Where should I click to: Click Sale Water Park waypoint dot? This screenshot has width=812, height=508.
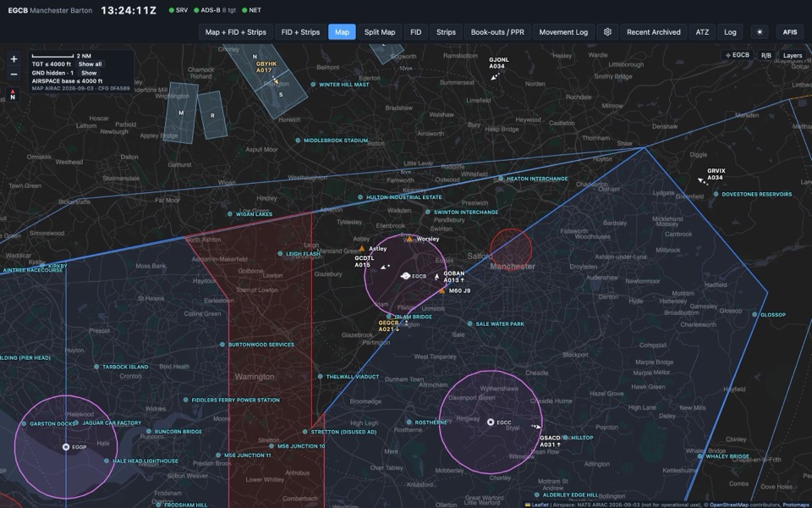(469, 324)
